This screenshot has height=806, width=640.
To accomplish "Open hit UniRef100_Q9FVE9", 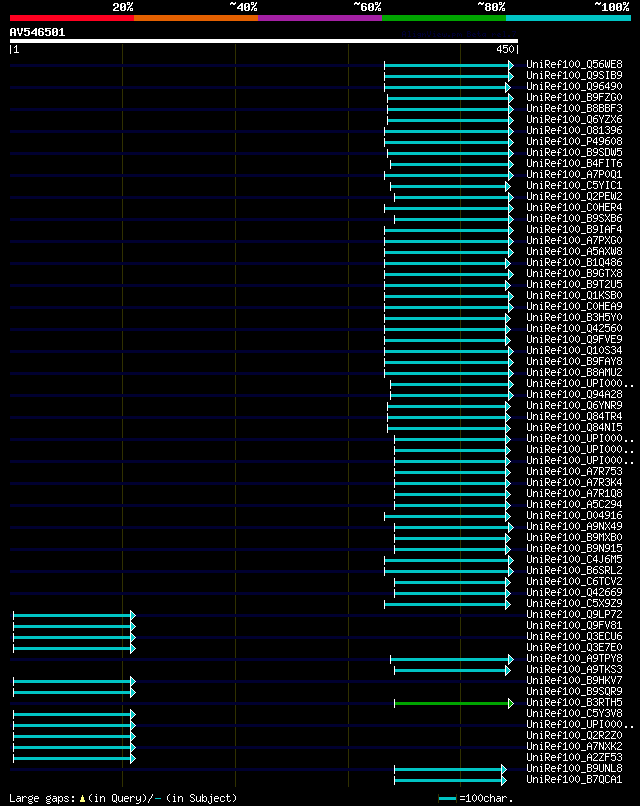I will 574,339.
